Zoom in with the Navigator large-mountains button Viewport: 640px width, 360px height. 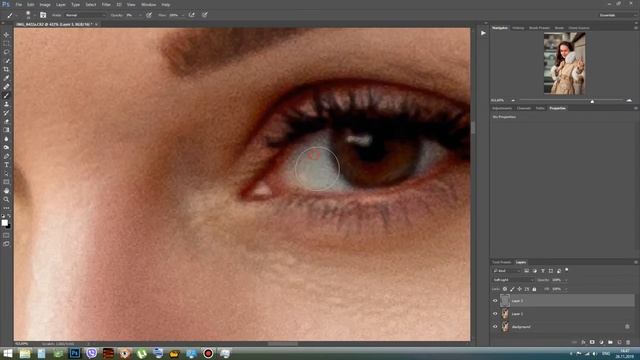pos(629,100)
